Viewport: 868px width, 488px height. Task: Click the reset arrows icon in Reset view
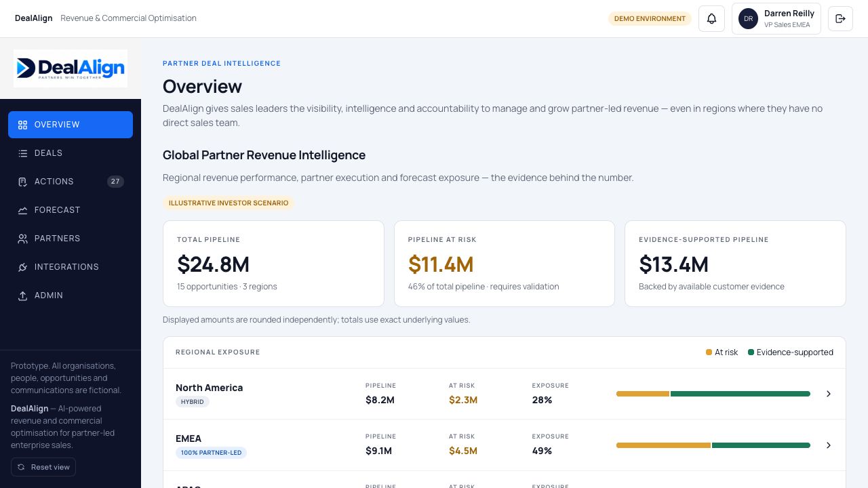point(21,467)
